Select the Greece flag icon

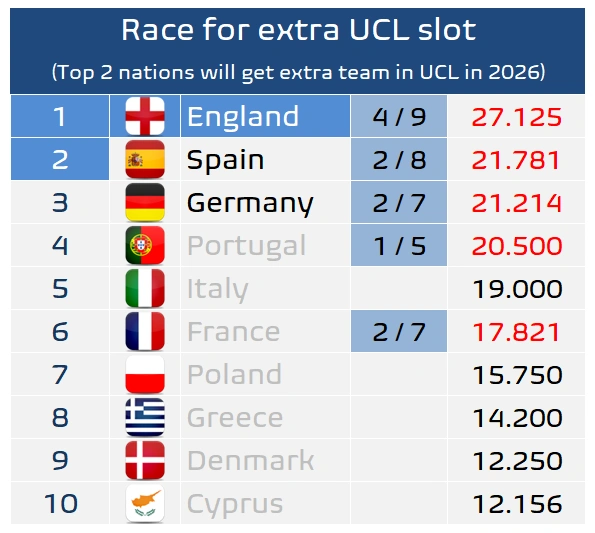[x=145, y=417]
